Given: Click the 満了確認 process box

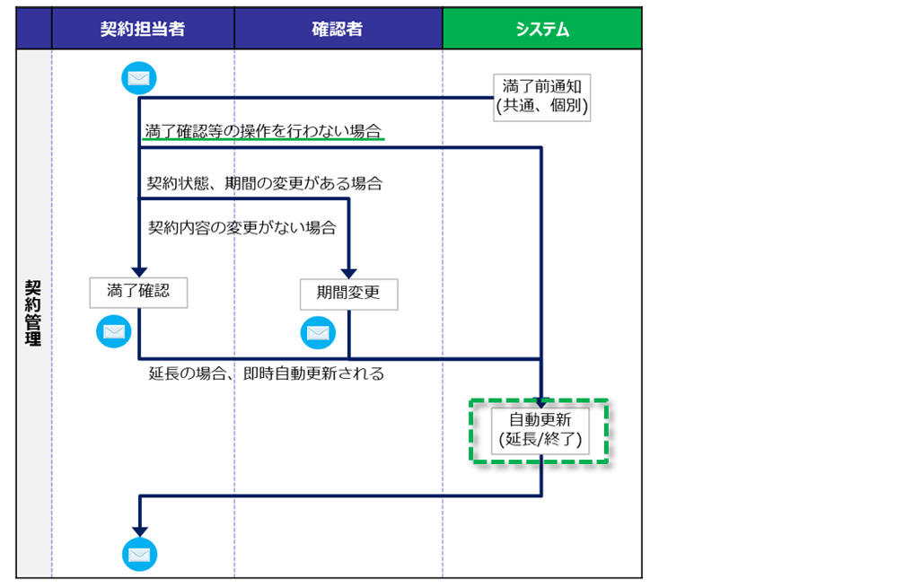Looking at the screenshot, I should (x=138, y=292).
